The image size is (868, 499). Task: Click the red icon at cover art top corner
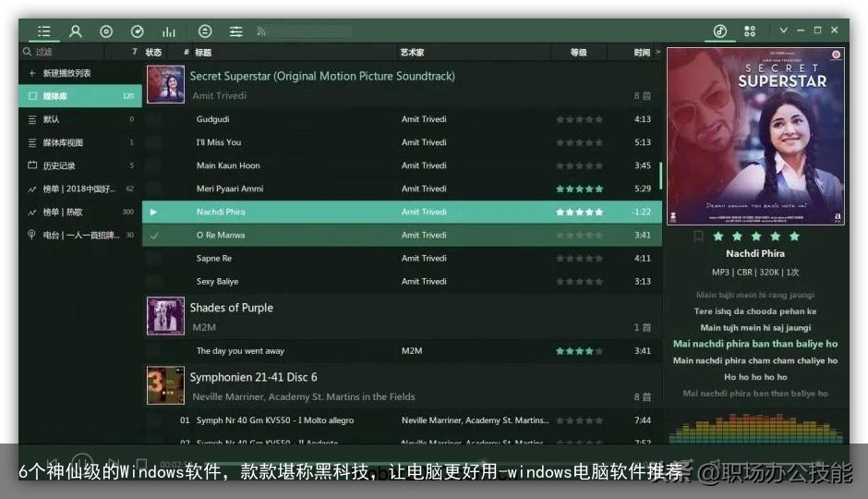[x=836, y=55]
